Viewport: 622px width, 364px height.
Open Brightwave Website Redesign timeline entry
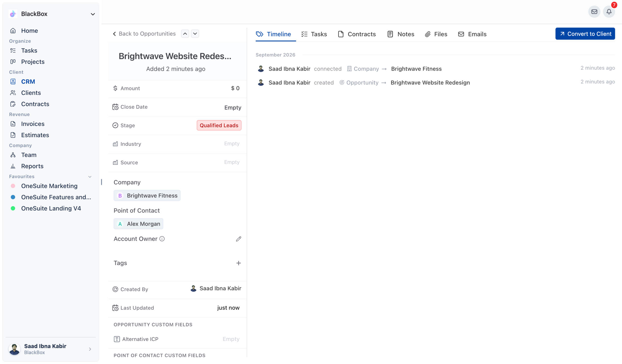click(x=430, y=83)
